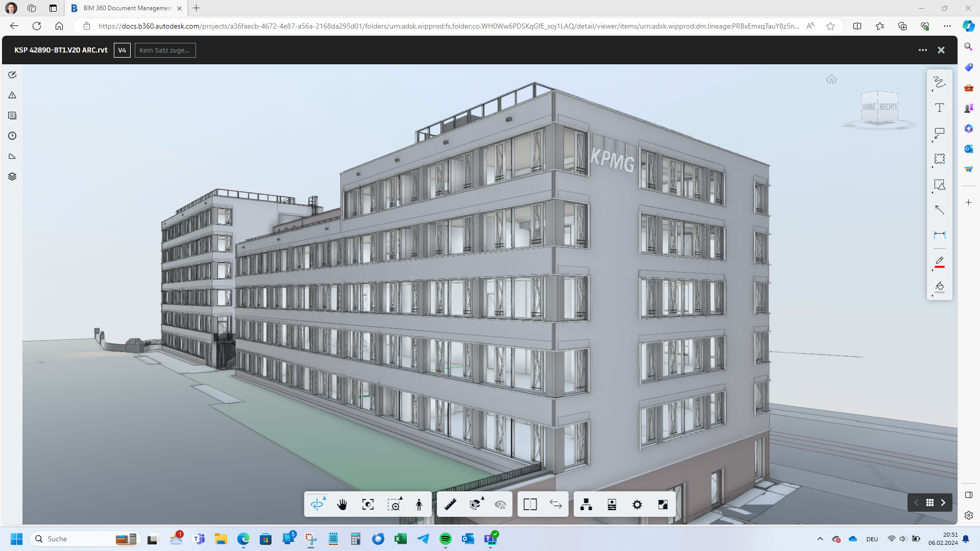Click the Fit to View icon

pos(367,505)
